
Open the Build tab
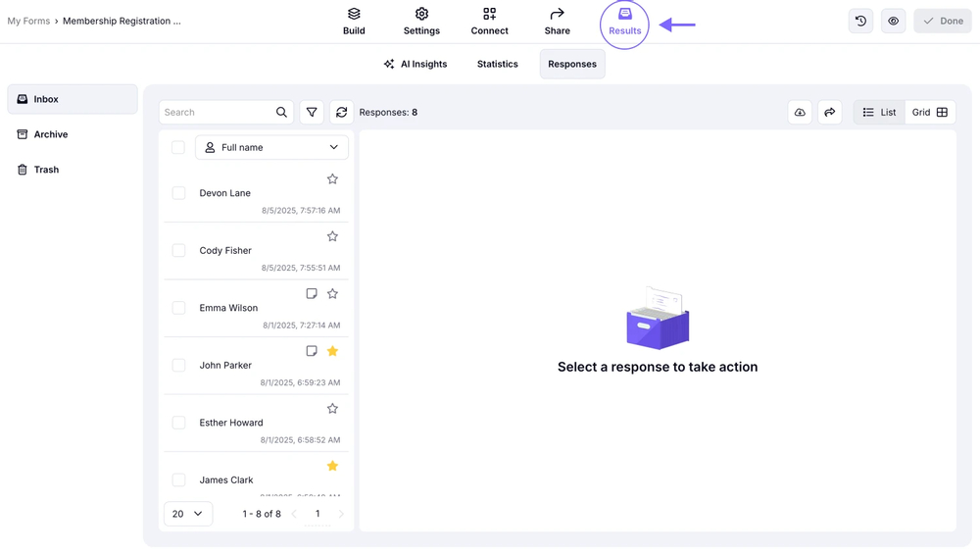pyautogui.click(x=354, y=22)
